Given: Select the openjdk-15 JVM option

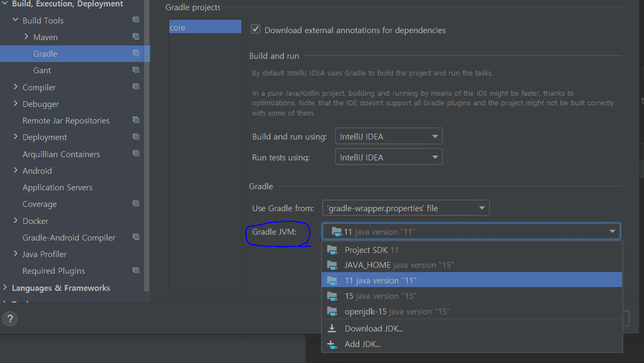Looking at the screenshot, I should pos(397,311).
